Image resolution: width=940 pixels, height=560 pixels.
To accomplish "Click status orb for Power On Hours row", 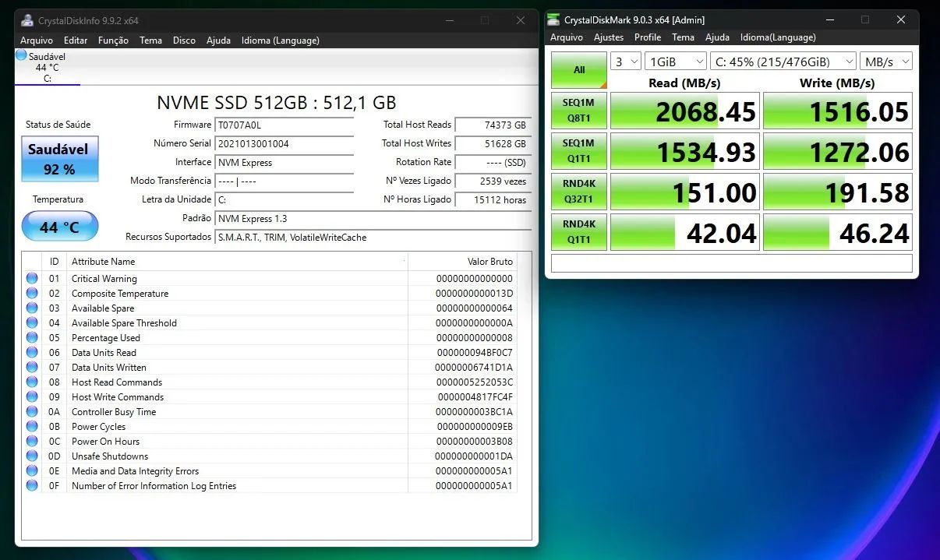I will (32, 441).
